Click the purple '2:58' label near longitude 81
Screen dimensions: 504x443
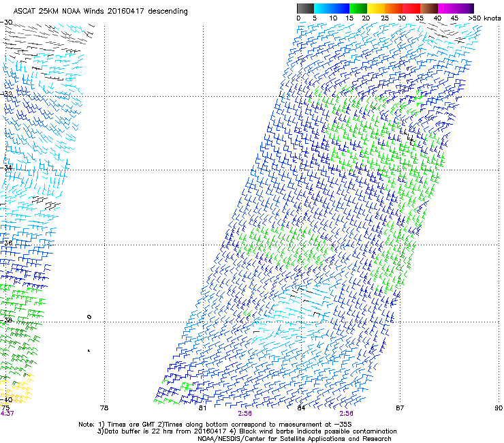tap(245, 414)
